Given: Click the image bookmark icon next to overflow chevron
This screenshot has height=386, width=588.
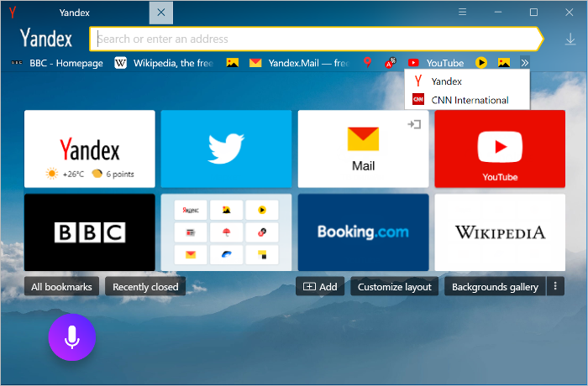Looking at the screenshot, I should (x=504, y=63).
